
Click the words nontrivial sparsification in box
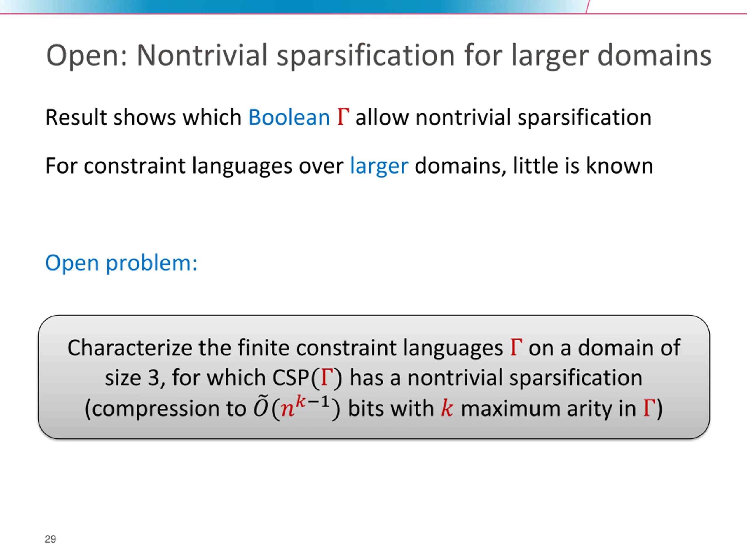[525, 378]
